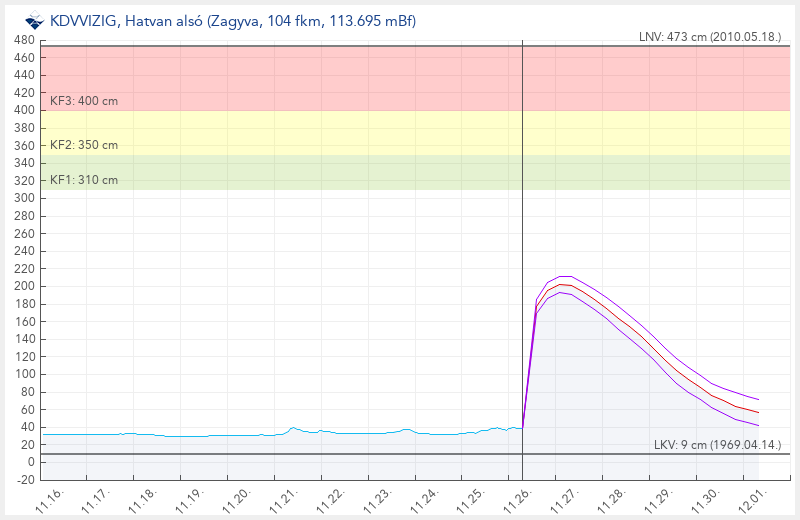
Task: Click the 200 value on the y-axis
Action: pyautogui.click(x=25, y=286)
